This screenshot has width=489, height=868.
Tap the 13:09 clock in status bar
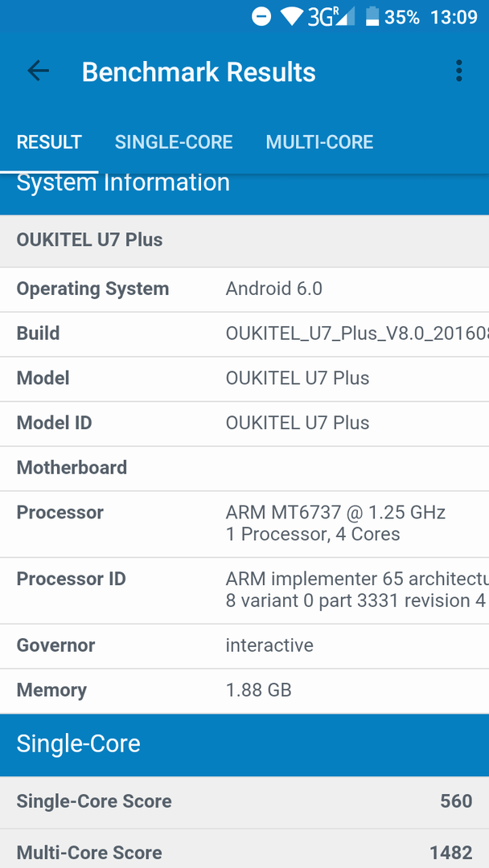point(454,17)
